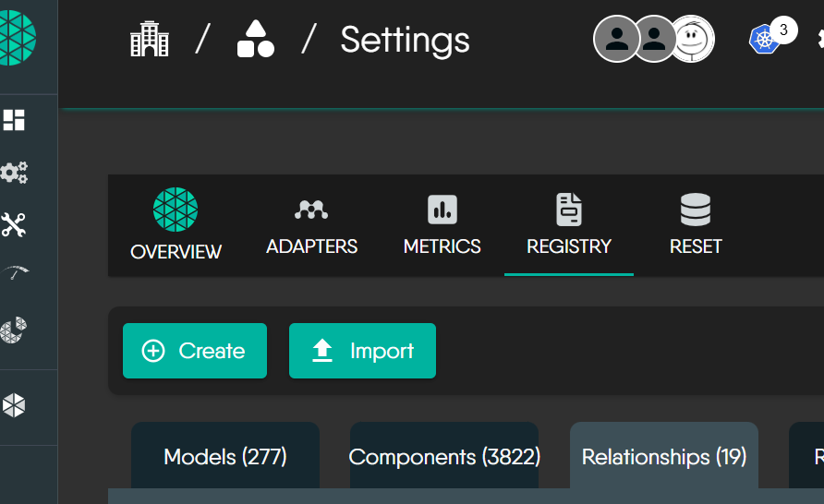Open Extensions pie-shaped icon in sidebar

(x=14, y=330)
